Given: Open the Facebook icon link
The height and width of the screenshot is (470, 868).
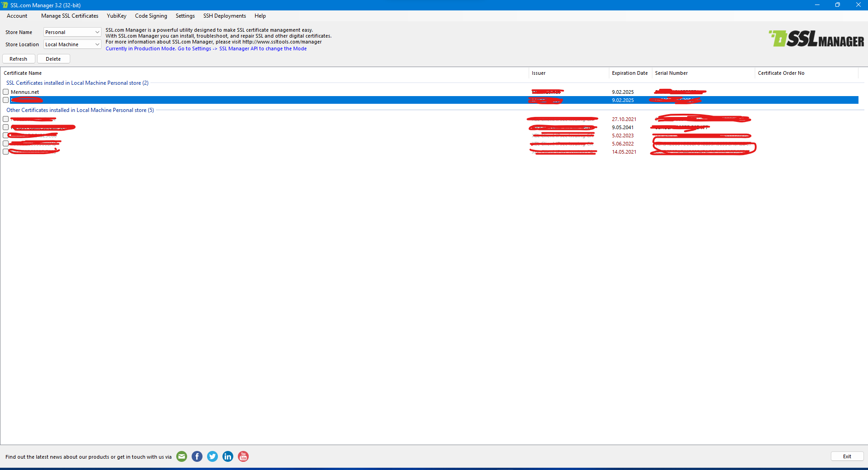Looking at the screenshot, I should pos(197,456).
